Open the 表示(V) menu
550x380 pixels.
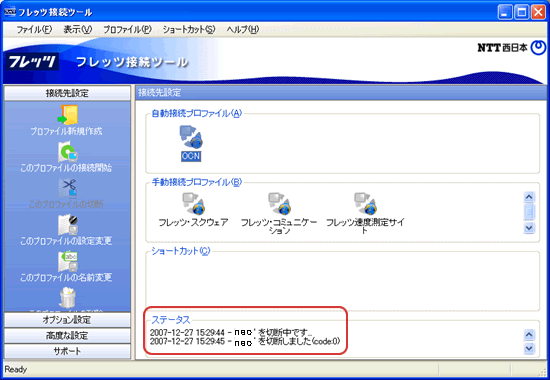coord(78,29)
